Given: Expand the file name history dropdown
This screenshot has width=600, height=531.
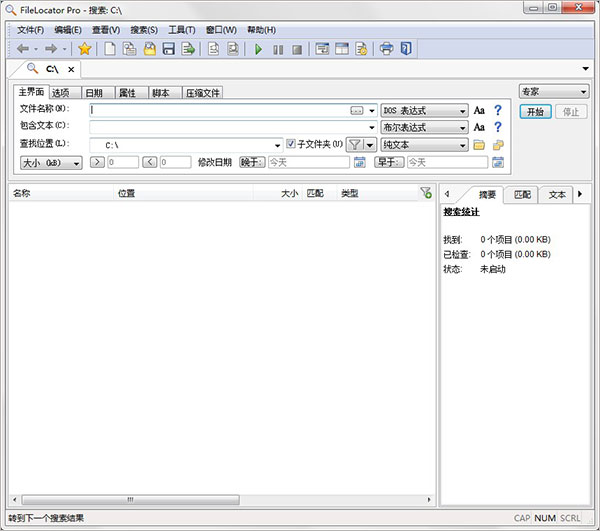Looking at the screenshot, I should [x=372, y=111].
